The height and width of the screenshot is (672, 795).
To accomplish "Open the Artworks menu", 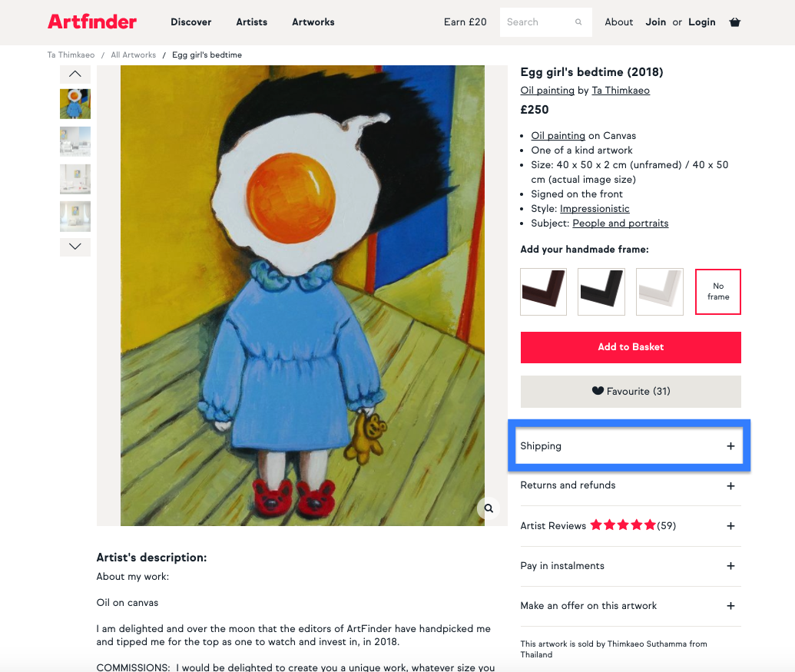I will (313, 22).
